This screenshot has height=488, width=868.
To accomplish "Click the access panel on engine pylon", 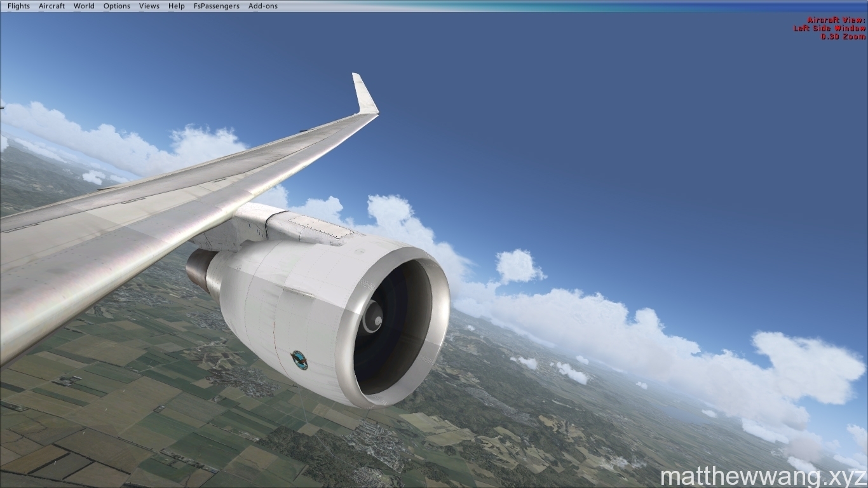I will pyautogui.click(x=321, y=227).
